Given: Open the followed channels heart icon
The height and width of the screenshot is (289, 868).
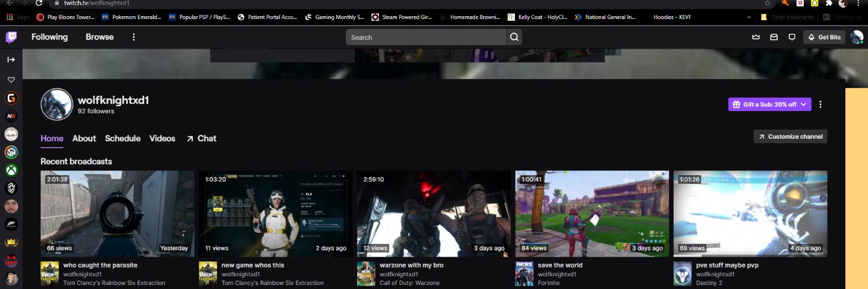Looking at the screenshot, I should (x=11, y=80).
